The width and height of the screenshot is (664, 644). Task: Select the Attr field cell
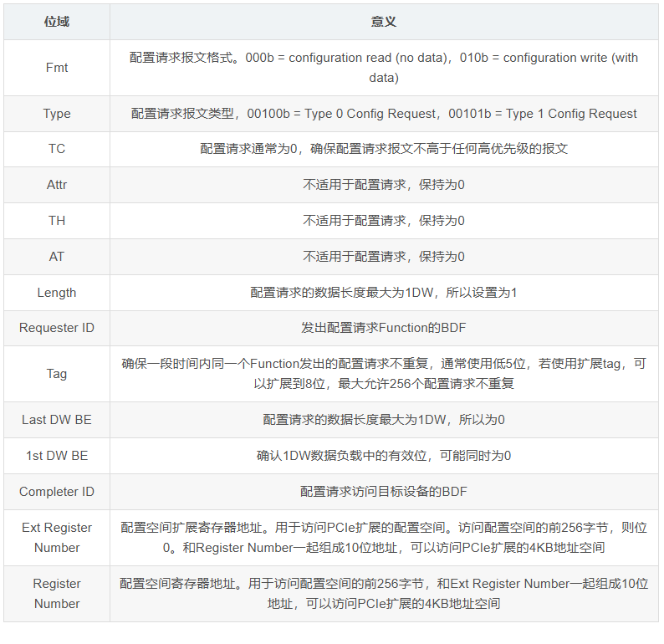tap(57, 185)
